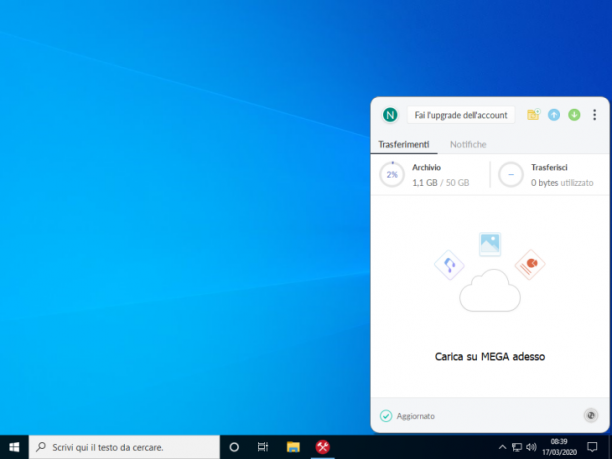Image resolution: width=612 pixels, height=459 pixels.
Task: Click Carica su MEGA adesso text
Action: (x=490, y=357)
